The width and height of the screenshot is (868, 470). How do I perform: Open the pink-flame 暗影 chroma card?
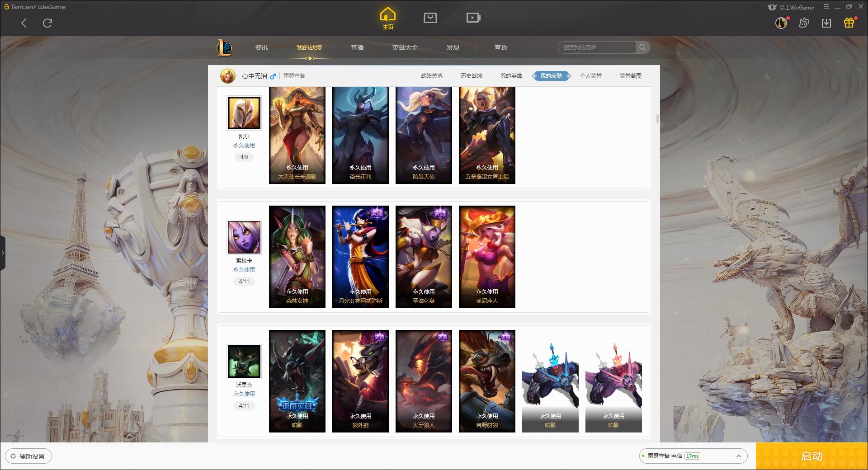click(613, 381)
